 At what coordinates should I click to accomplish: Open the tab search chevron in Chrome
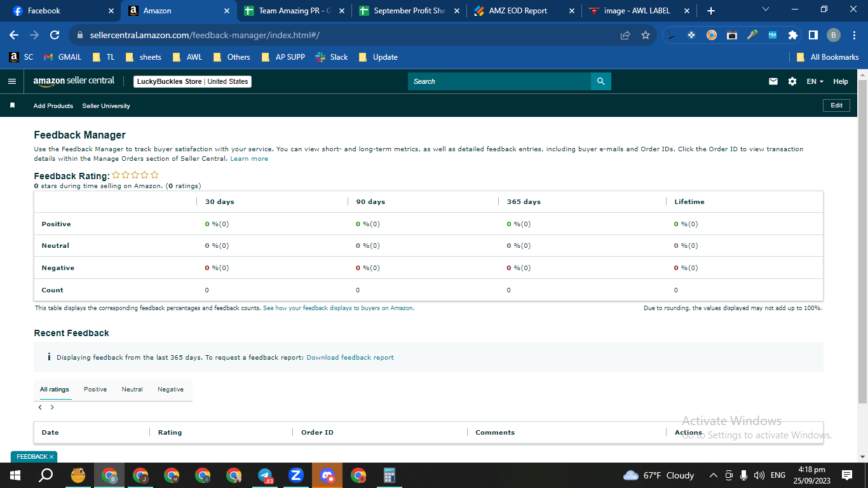pos(765,10)
